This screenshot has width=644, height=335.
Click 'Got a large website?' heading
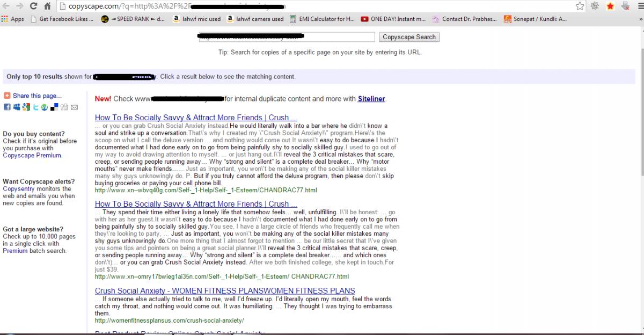tap(33, 229)
